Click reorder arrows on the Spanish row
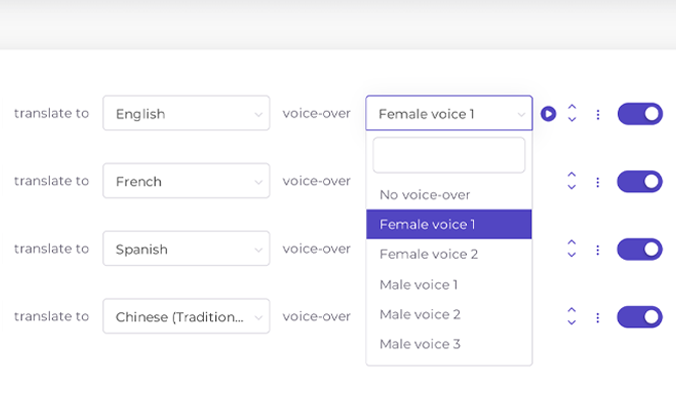The height and width of the screenshot is (409, 676). tap(572, 249)
